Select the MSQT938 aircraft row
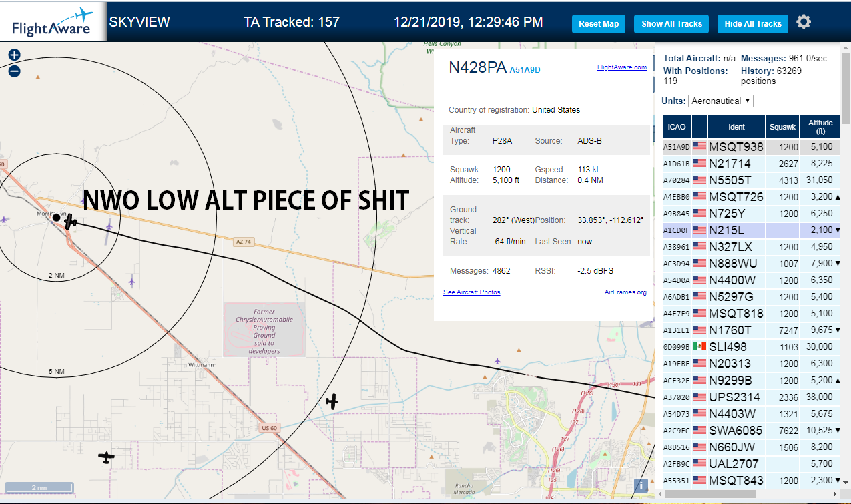 coord(751,147)
